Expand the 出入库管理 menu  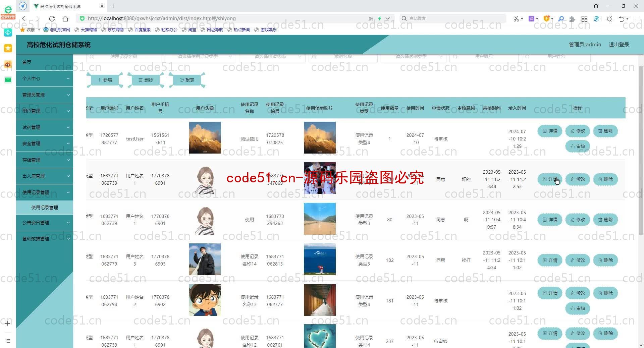pos(45,176)
